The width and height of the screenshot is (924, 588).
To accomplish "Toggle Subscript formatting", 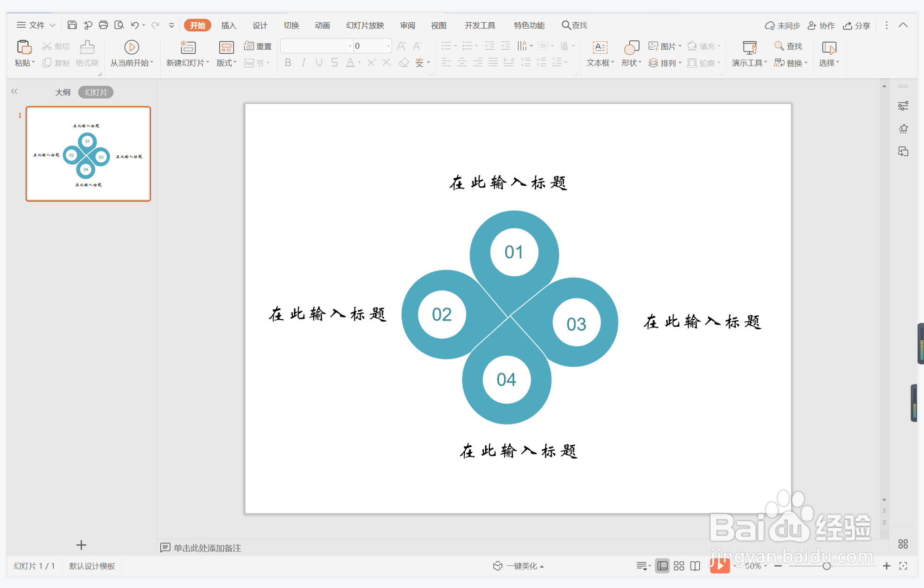I will [x=387, y=63].
